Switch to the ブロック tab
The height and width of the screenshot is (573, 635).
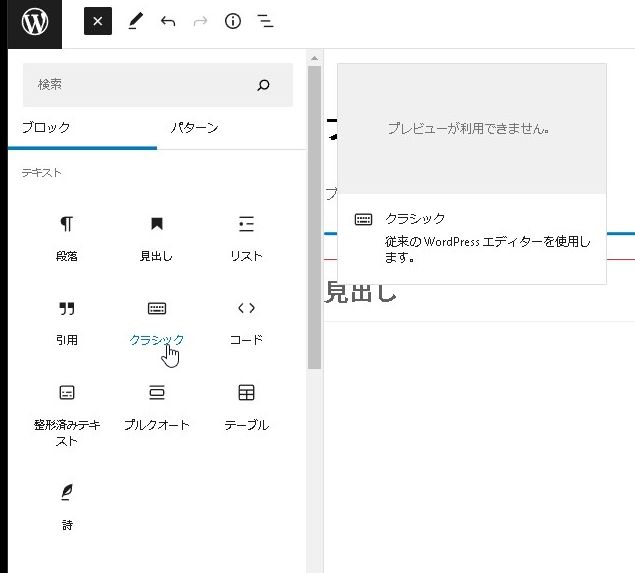(x=46, y=128)
